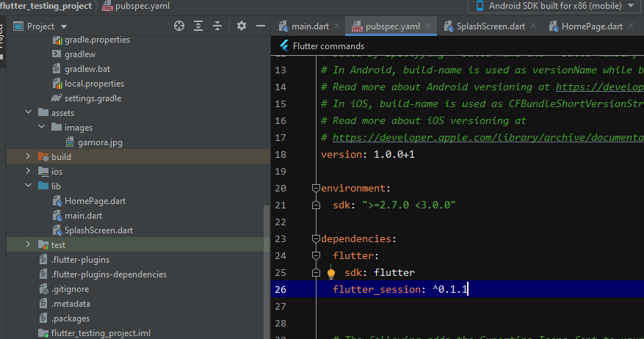644x339 pixels.
Task: Select gradlew file in tree
Action: pyautogui.click(x=80, y=54)
